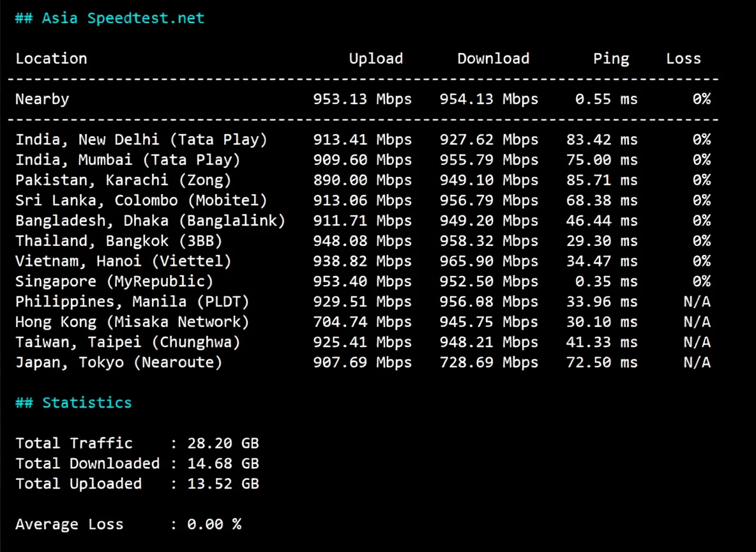Click the Upload column header
The height and width of the screenshot is (552, 756).
(x=376, y=58)
